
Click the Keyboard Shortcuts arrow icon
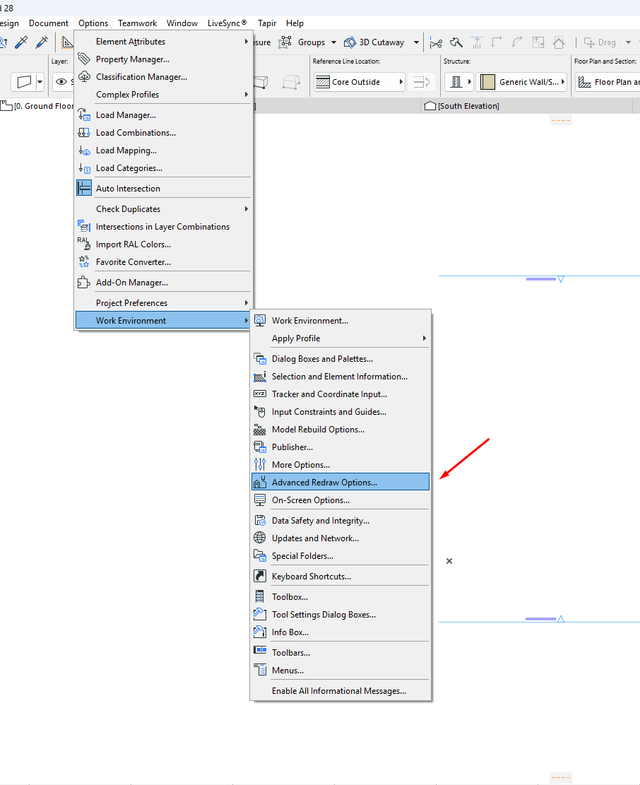pos(260,576)
